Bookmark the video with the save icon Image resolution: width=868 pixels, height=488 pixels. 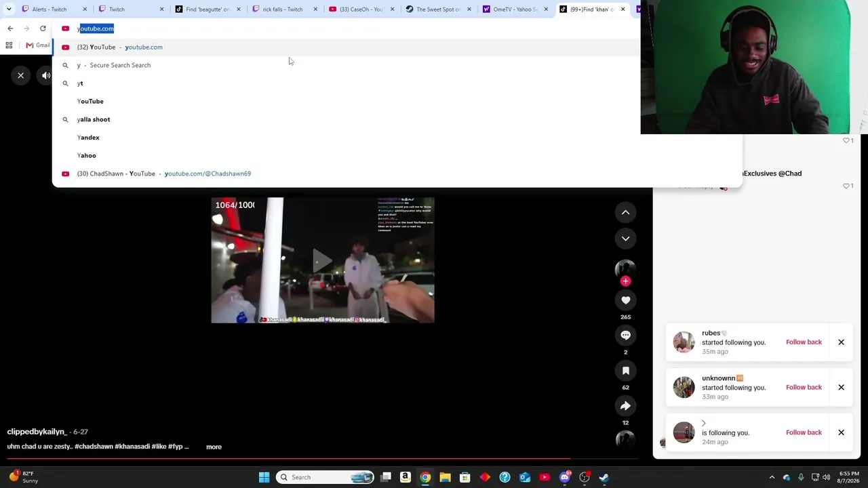[625, 371]
